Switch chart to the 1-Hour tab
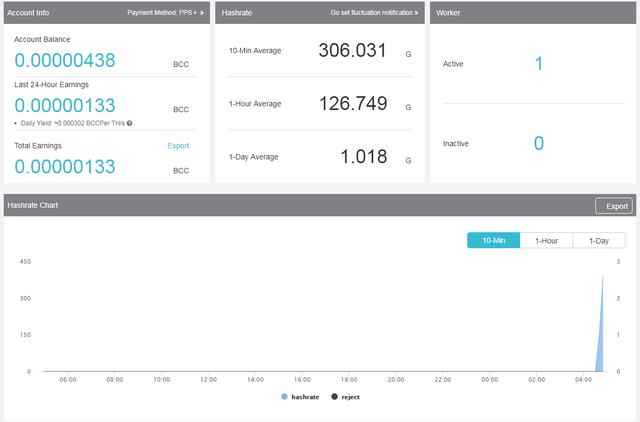 (x=546, y=240)
